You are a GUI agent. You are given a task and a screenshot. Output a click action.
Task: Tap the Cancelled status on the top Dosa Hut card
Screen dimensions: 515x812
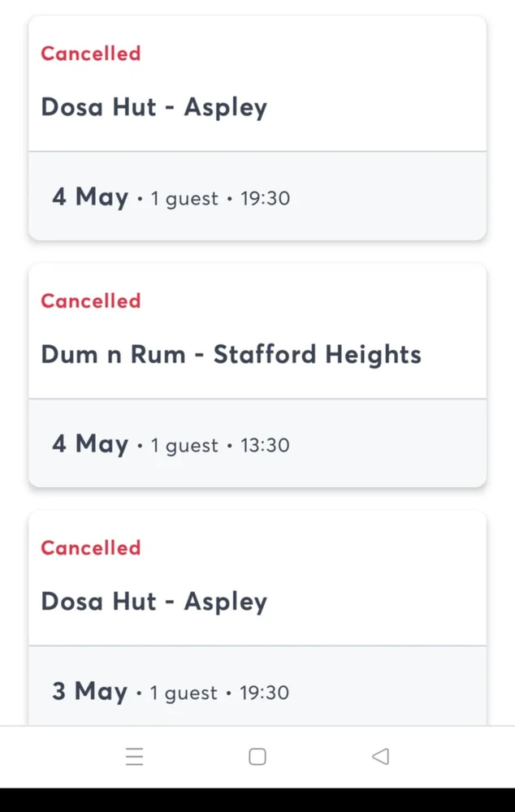coord(91,54)
